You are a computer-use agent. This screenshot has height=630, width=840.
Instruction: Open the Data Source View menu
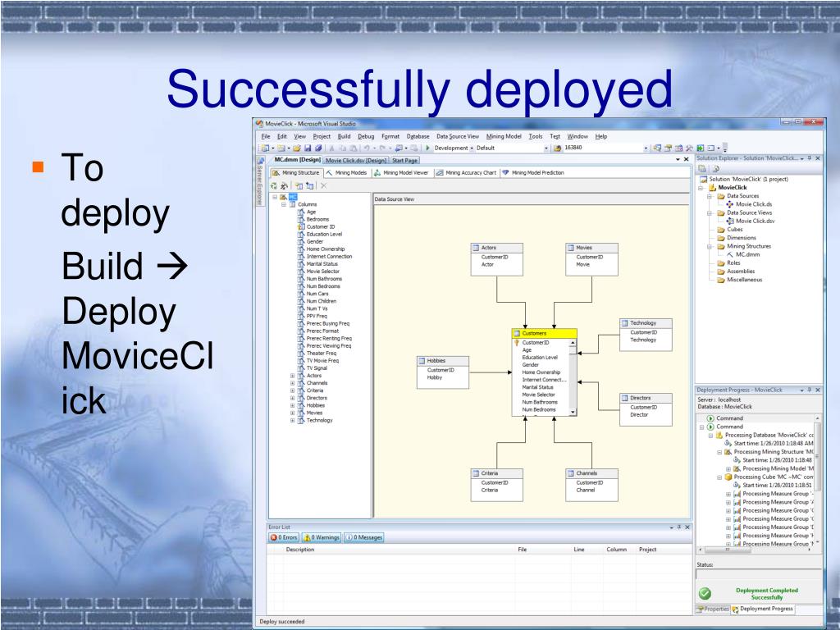pyautogui.click(x=458, y=137)
